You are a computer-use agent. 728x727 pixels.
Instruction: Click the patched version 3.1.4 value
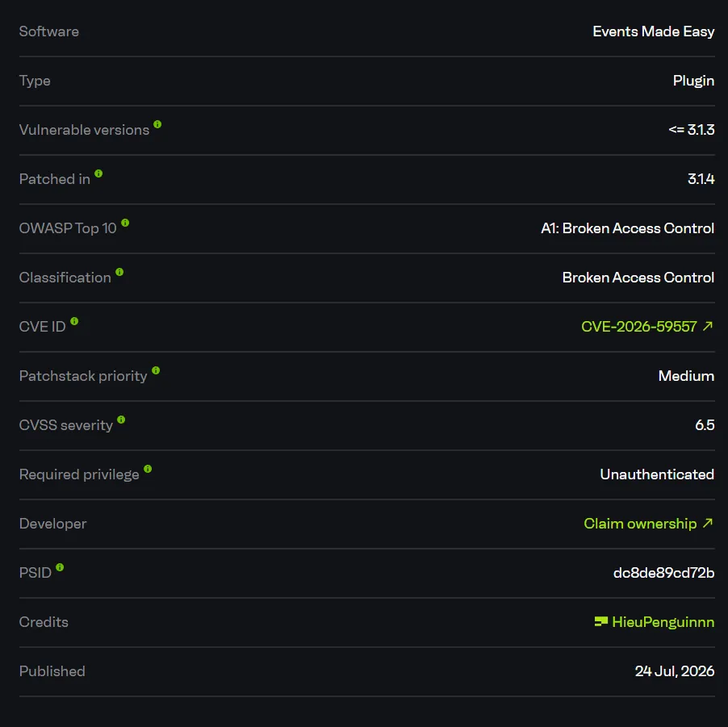(x=701, y=179)
